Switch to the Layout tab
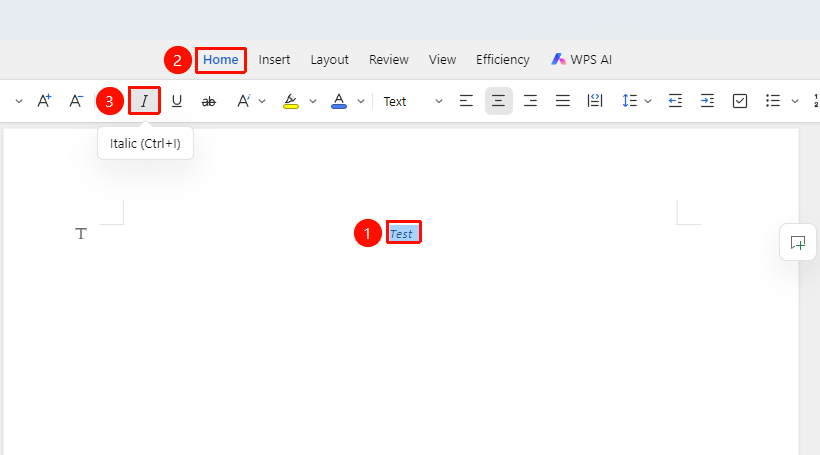Viewport: 820px width, 455px height. coord(329,60)
